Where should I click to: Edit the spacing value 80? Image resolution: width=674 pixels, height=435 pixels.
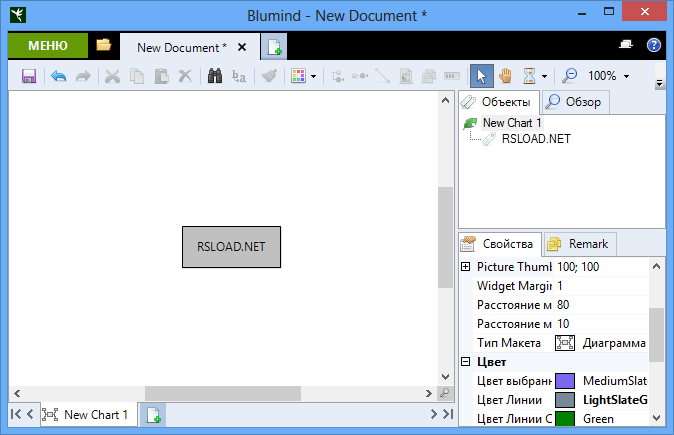tap(601, 305)
